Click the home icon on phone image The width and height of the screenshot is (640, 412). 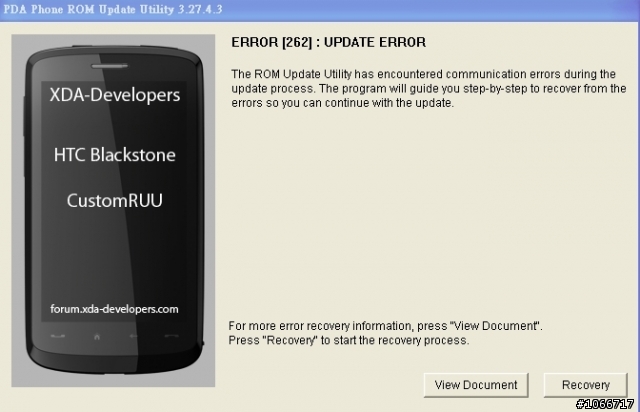pos(97,337)
